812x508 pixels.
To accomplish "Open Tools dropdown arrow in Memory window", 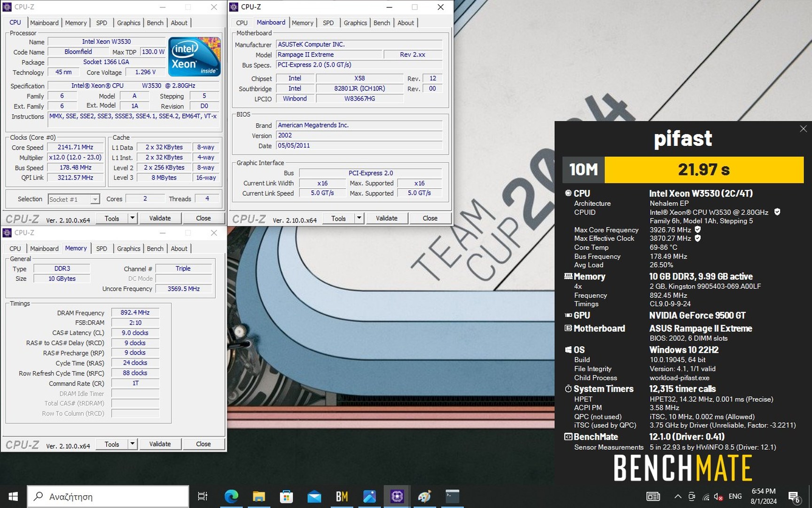I will pyautogui.click(x=133, y=444).
